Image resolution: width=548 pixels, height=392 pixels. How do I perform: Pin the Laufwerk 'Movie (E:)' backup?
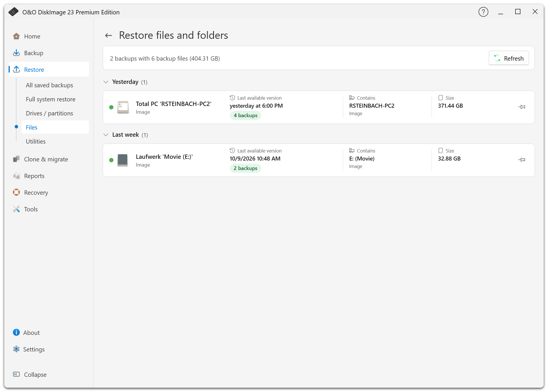[522, 160]
